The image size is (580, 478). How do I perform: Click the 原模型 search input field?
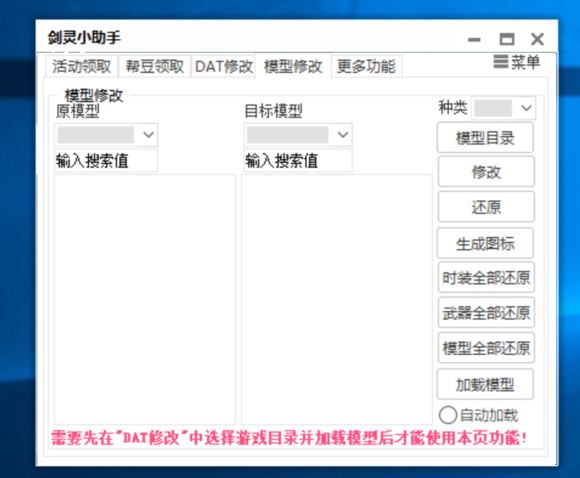[x=106, y=161]
